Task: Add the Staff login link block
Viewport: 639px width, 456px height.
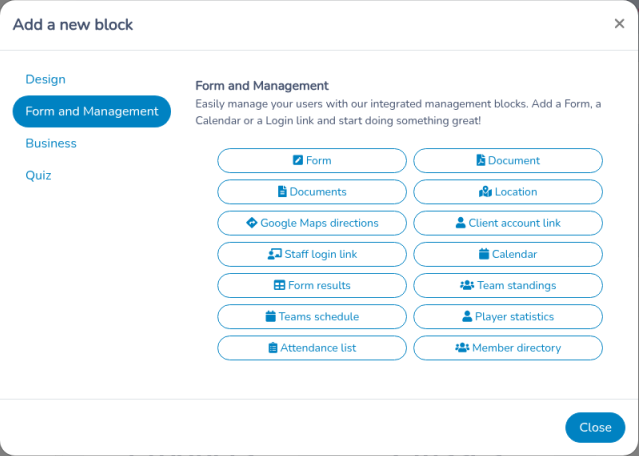Action: 312,254
